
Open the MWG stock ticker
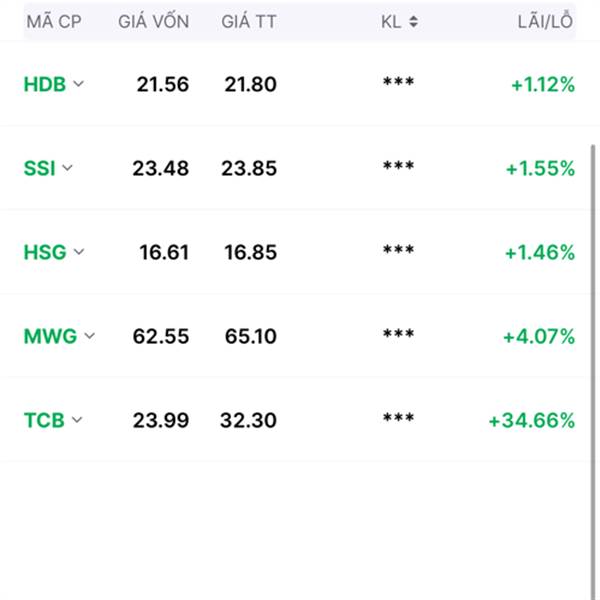51,336
